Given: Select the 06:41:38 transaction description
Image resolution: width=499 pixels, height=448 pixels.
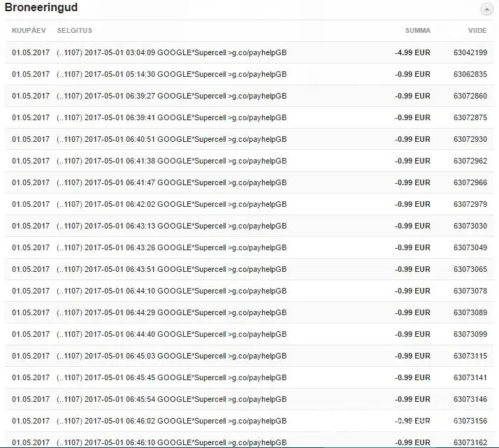Looking at the screenshot, I should point(171,161).
